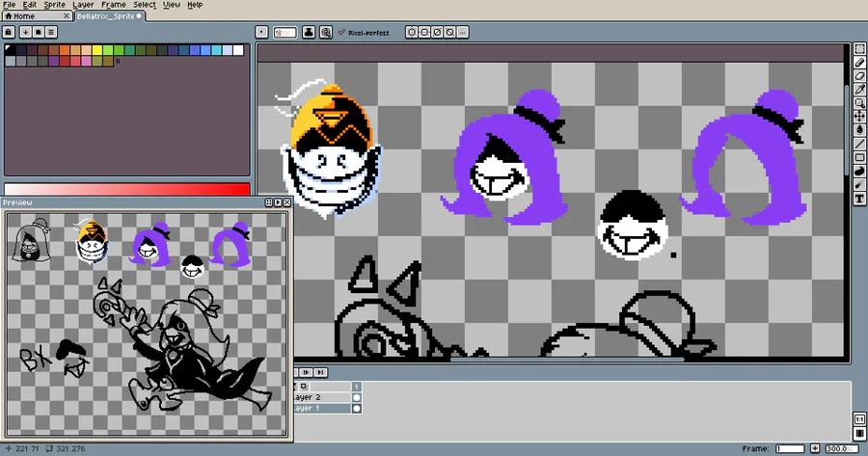Select Layer 1 in timeline
Screen dimensions: 868x456
[322, 409]
